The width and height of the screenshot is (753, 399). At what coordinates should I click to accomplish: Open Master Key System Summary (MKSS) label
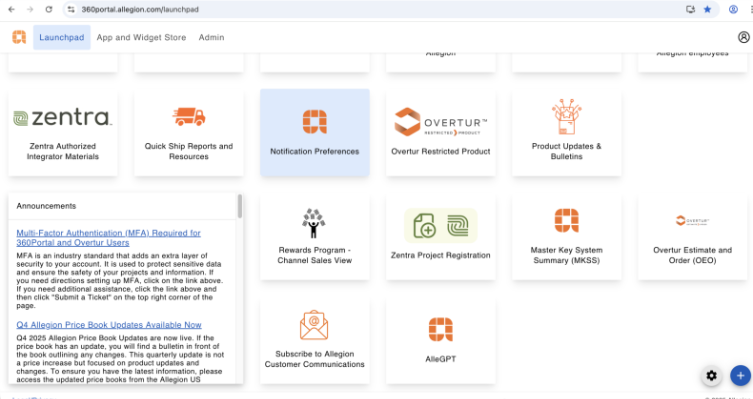[x=566, y=255]
